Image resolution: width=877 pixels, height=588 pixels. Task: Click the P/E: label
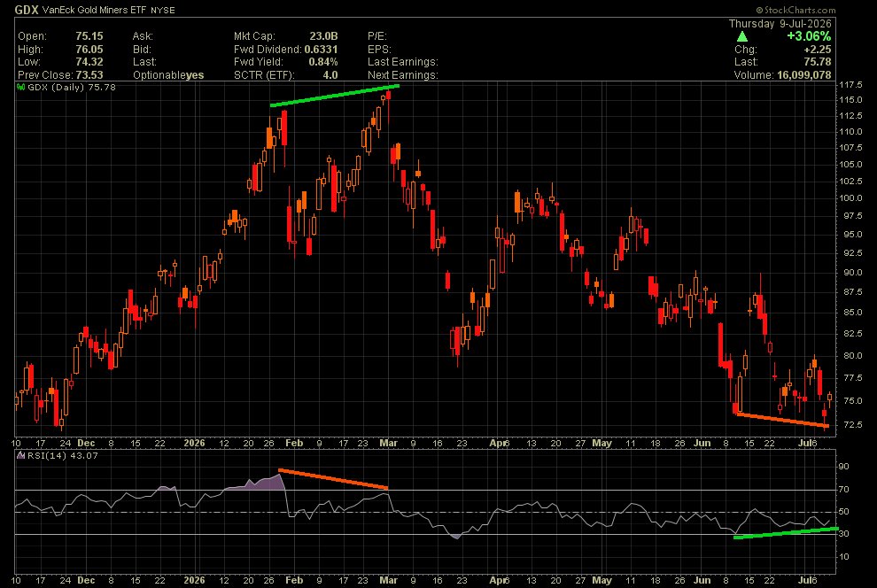pos(377,36)
